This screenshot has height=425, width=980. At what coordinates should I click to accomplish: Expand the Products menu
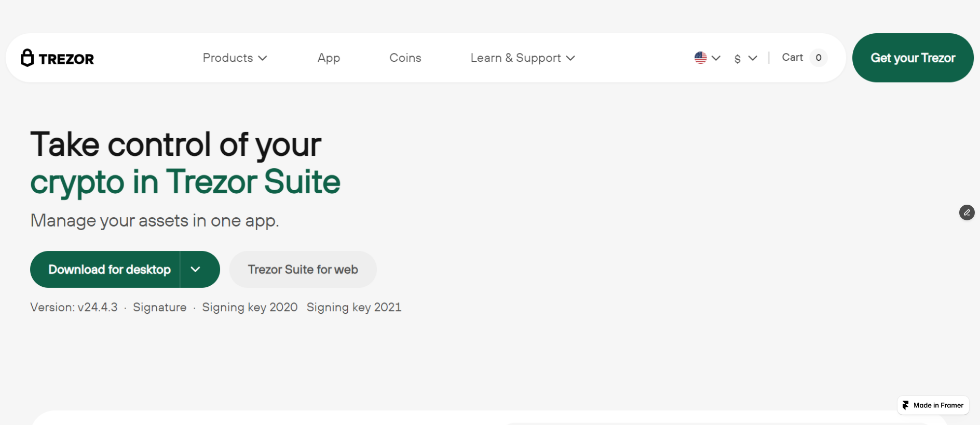tap(235, 58)
